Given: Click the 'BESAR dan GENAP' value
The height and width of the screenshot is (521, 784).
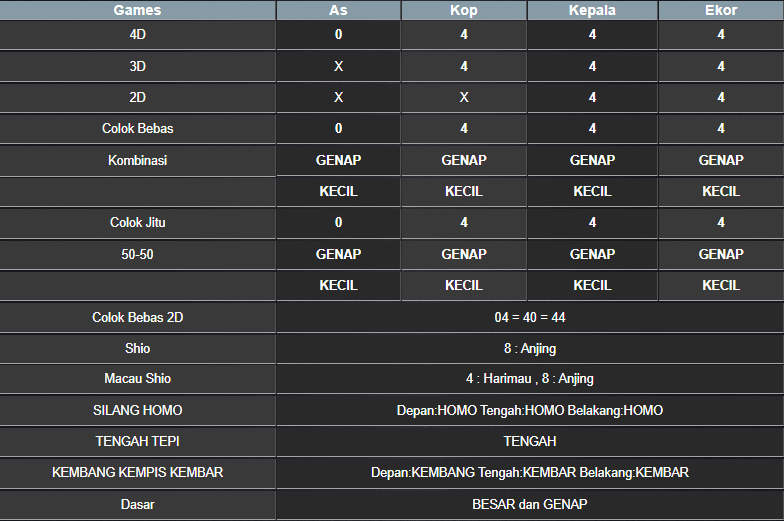Looking at the screenshot, I should (x=530, y=504).
